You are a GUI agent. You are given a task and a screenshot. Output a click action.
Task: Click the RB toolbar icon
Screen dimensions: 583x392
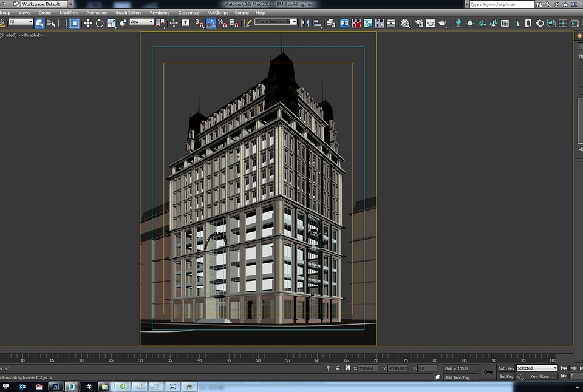click(344, 23)
